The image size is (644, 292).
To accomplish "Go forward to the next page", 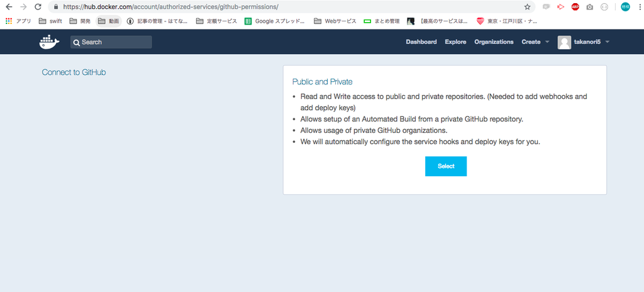I will [x=23, y=6].
